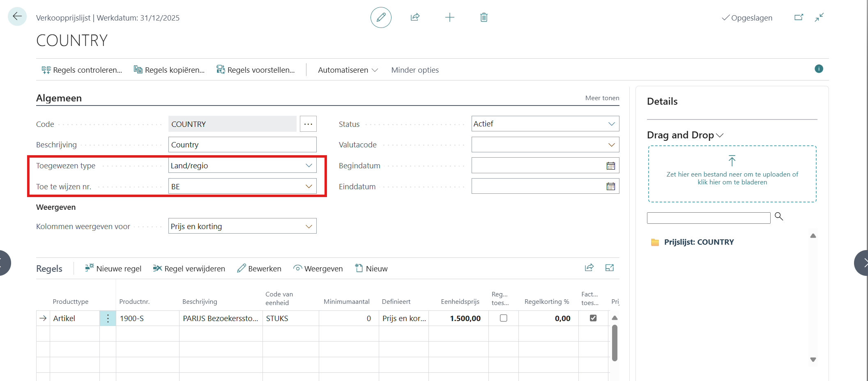Click the pencil edit icon at top
This screenshot has width=868, height=381.
click(x=381, y=17)
